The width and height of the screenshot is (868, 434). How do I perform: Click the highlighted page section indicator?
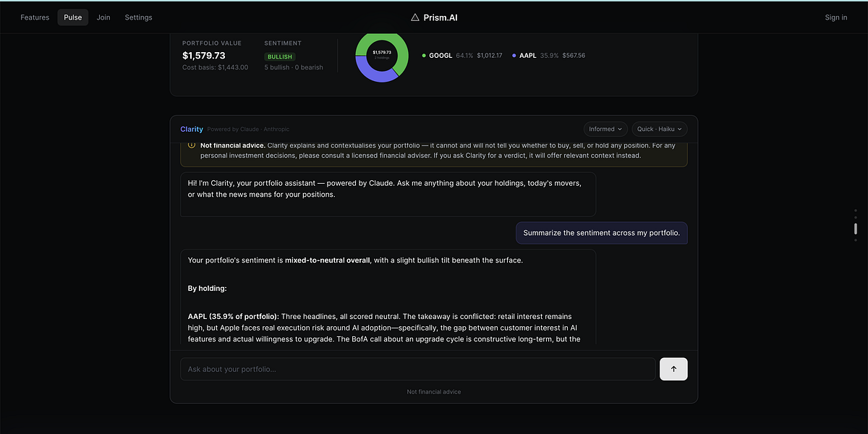(x=856, y=229)
